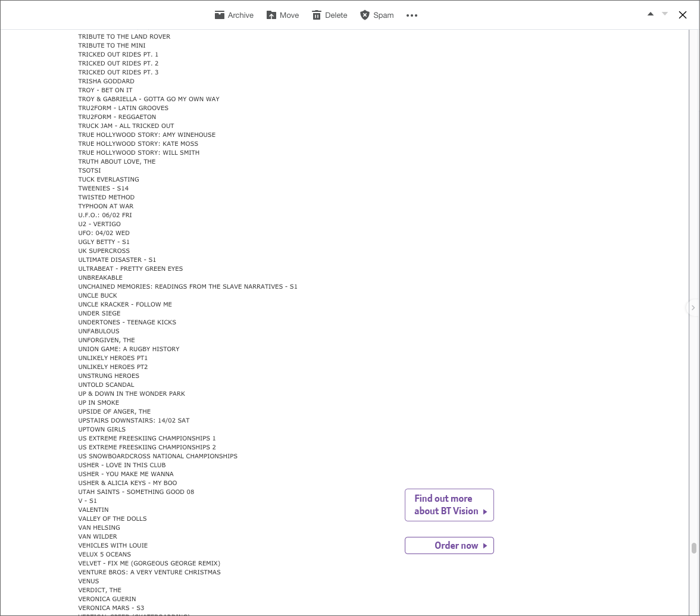Screen dimensions: 700x616
Task: Click VELVET - FIX ME (GORGEOUS GEORGE REMIX)
Action: [149, 563]
